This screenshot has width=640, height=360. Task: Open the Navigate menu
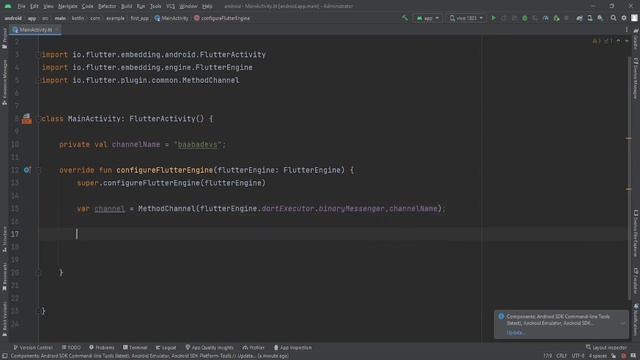coord(67,6)
